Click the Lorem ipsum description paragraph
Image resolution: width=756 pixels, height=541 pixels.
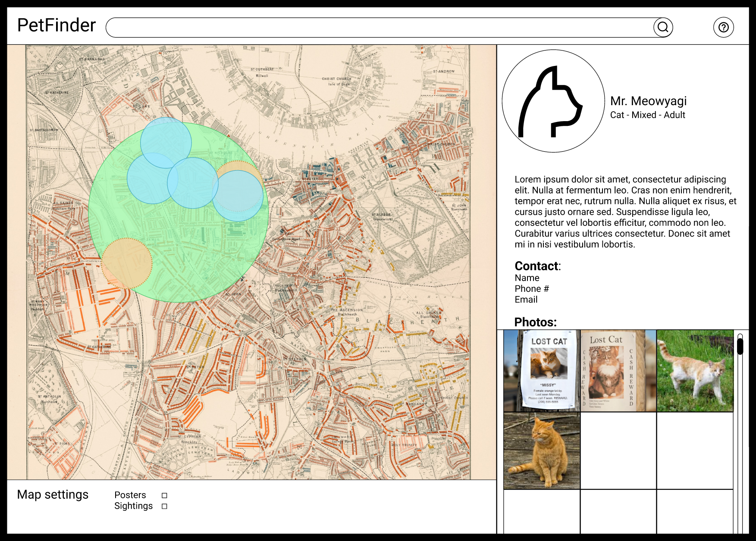[x=625, y=212]
